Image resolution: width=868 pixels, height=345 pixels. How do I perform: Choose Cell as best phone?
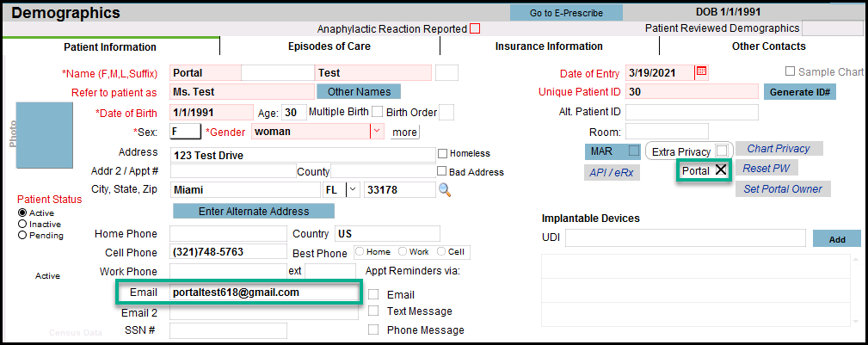pos(441,252)
